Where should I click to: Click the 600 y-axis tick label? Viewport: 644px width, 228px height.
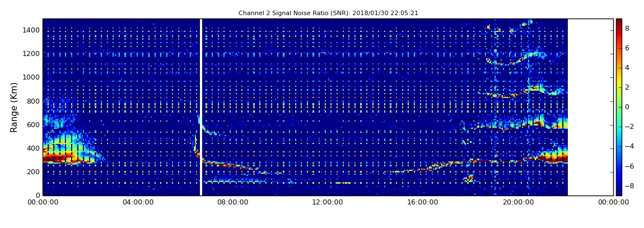[x=34, y=125]
